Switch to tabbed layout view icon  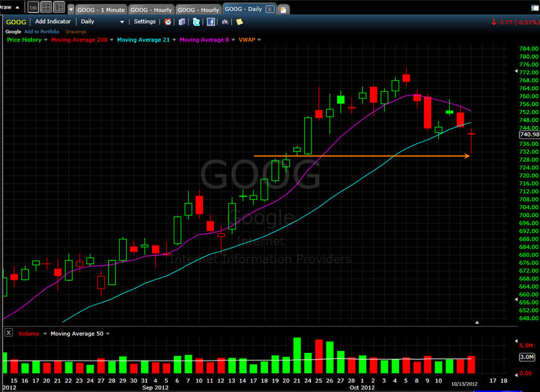point(34,7)
